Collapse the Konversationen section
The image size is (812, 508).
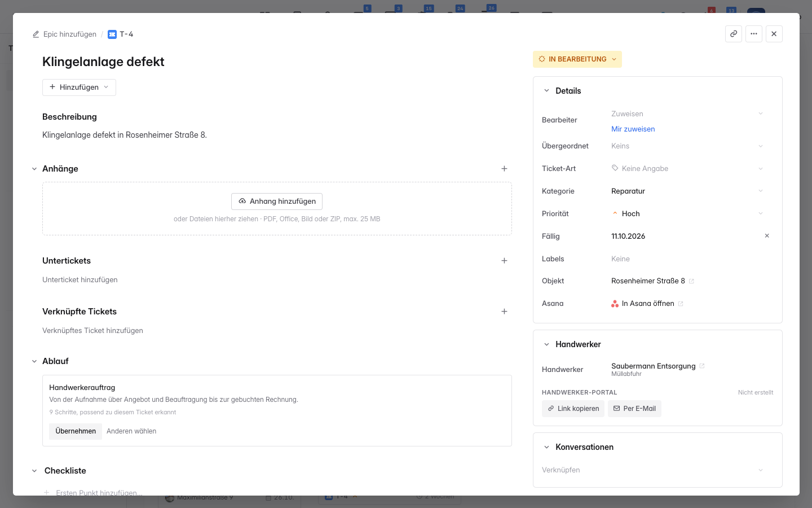546,447
